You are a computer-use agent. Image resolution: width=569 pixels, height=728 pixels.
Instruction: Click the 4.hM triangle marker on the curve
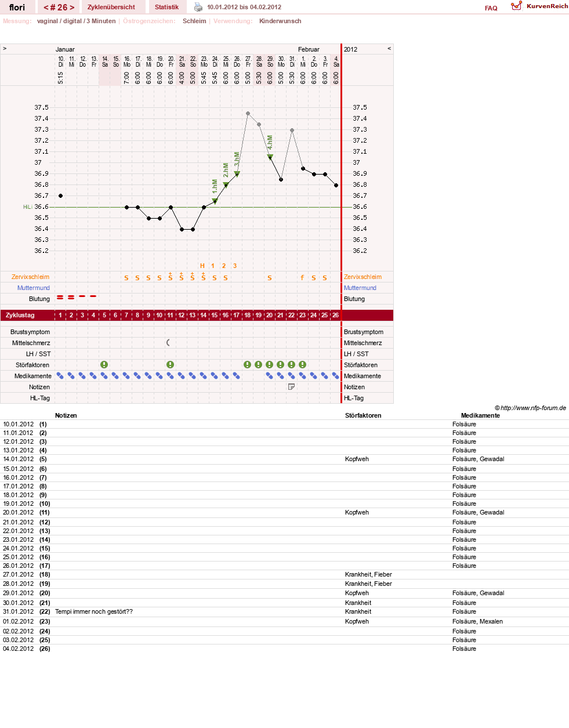click(x=270, y=157)
